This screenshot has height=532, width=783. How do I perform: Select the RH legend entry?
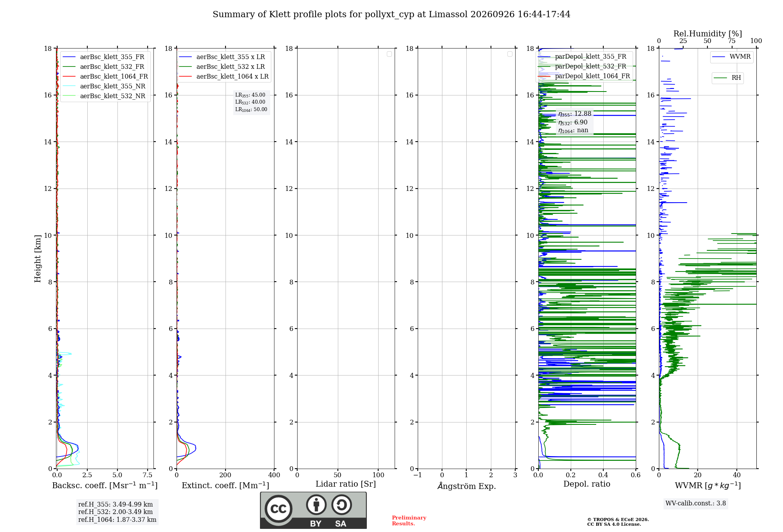[727, 78]
